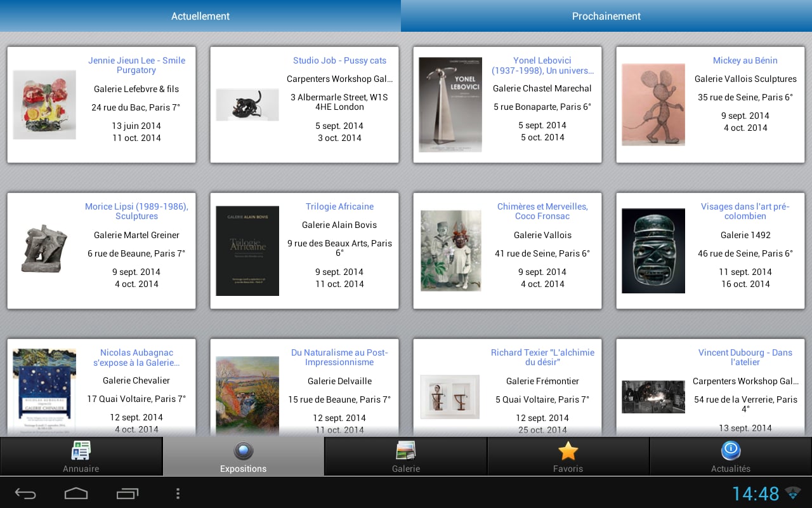Open the Vincent Dubourg atelier thumbnail

[x=653, y=397]
